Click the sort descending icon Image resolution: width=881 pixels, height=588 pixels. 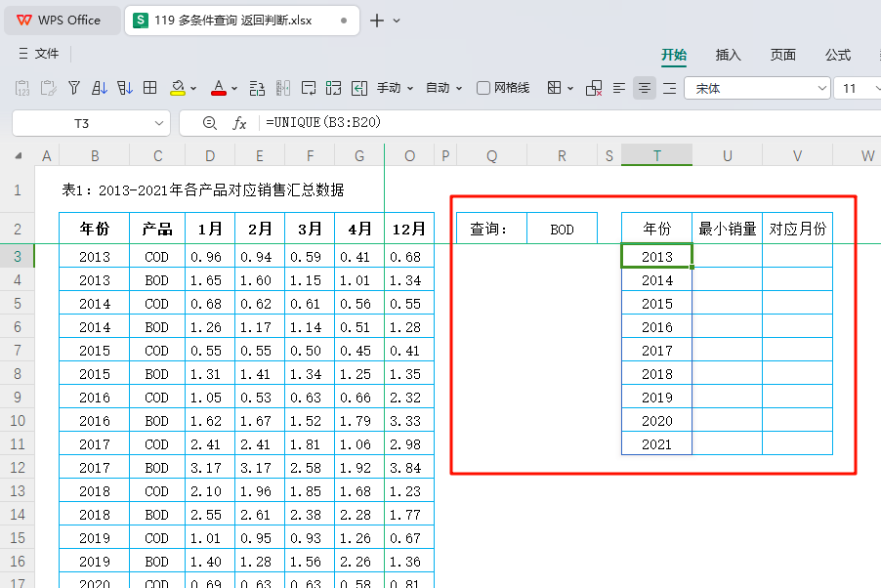[x=125, y=88]
